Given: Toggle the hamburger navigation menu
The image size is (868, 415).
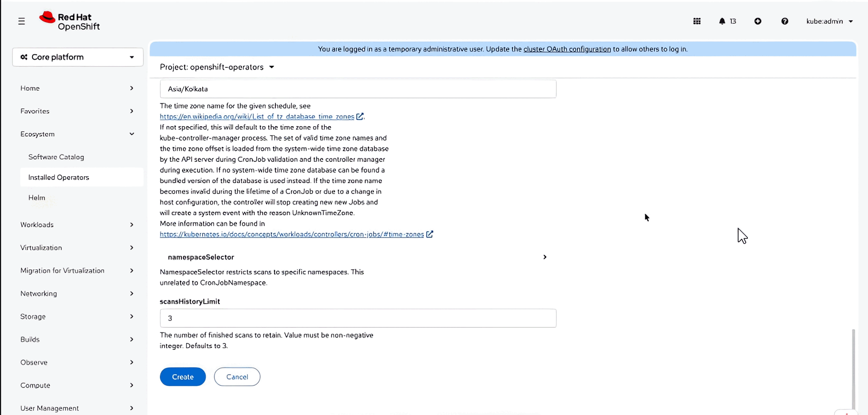Looking at the screenshot, I should pos(22,21).
